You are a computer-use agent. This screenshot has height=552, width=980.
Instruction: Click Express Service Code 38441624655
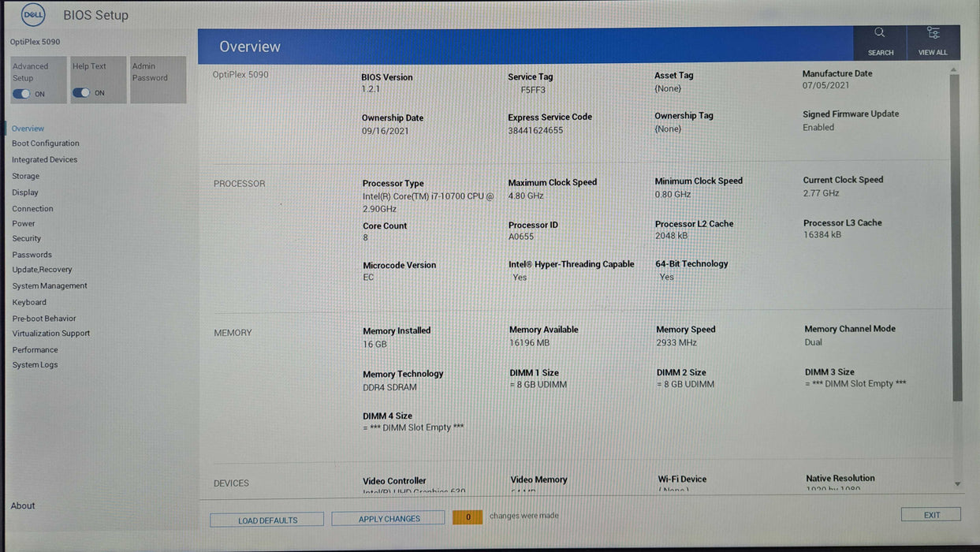(535, 130)
